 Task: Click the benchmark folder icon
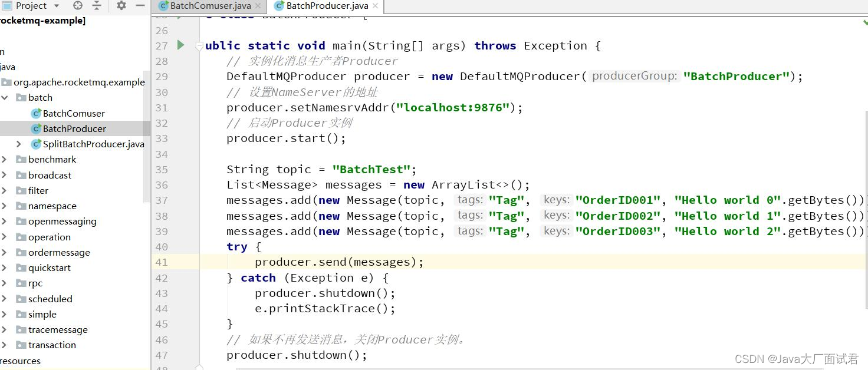pyautogui.click(x=21, y=160)
